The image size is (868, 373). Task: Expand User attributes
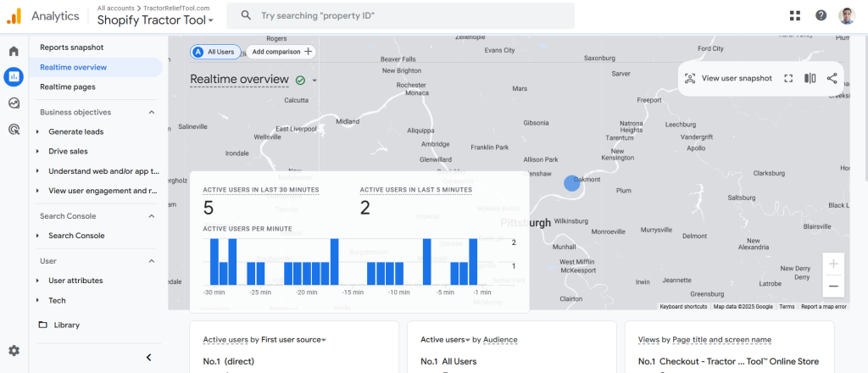37,281
